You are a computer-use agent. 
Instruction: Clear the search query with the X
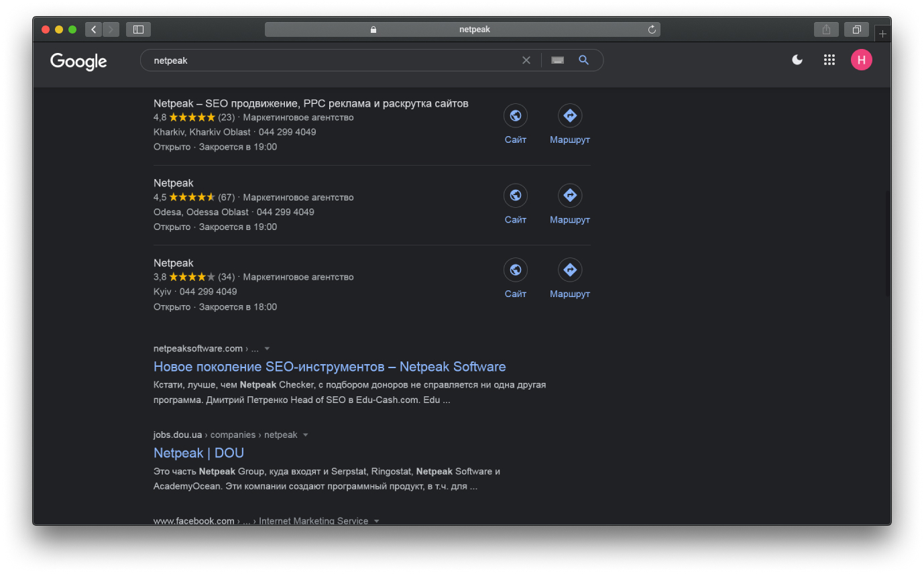pos(526,60)
